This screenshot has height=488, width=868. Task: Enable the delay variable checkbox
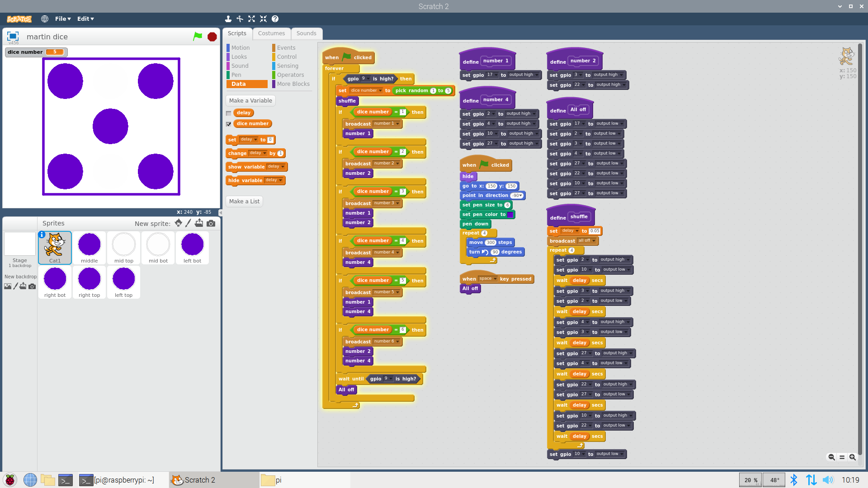pos(229,113)
